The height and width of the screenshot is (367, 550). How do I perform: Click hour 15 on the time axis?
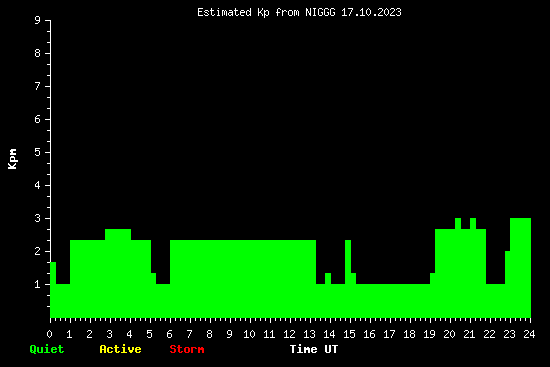pyautogui.click(x=349, y=334)
